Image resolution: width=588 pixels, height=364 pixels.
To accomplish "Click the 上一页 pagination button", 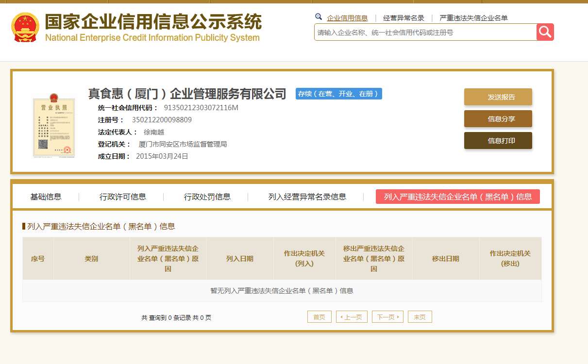I will (x=352, y=317).
